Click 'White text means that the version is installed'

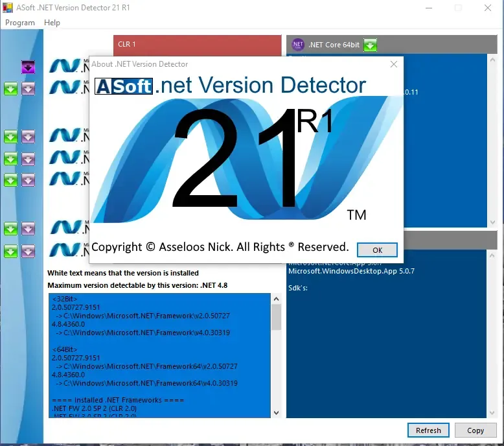(x=123, y=273)
